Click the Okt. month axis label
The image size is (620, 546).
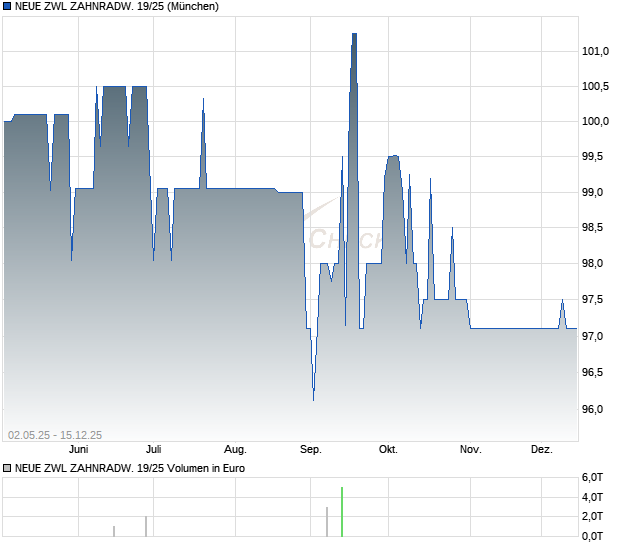(x=388, y=450)
